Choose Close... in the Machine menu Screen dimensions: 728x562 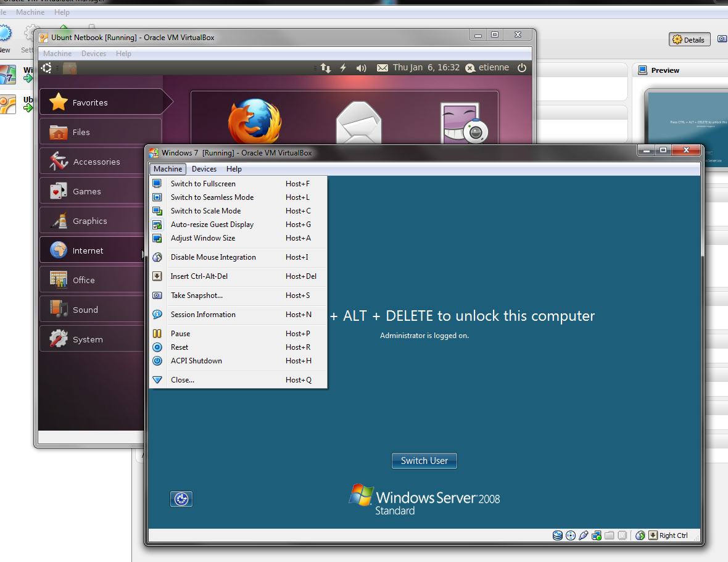(x=238, y=380)
